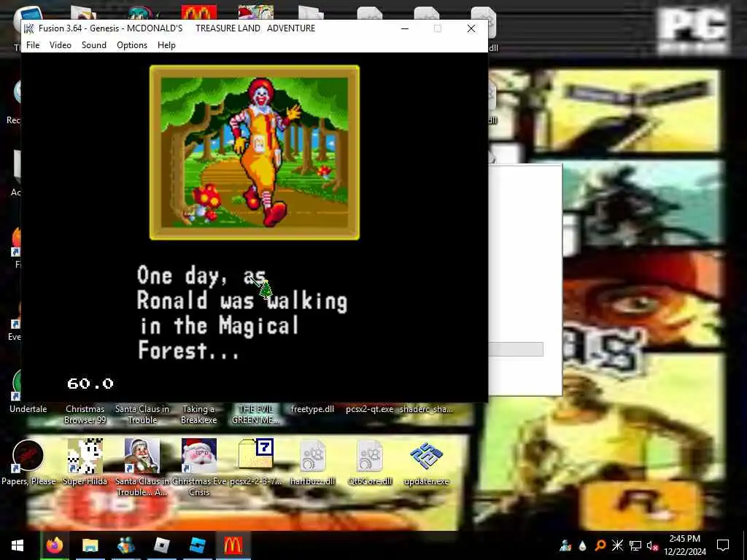Viewport: 747px width, 560px height.
Task: Click the "Forest..." story text line
Action: tap(188, 350)
